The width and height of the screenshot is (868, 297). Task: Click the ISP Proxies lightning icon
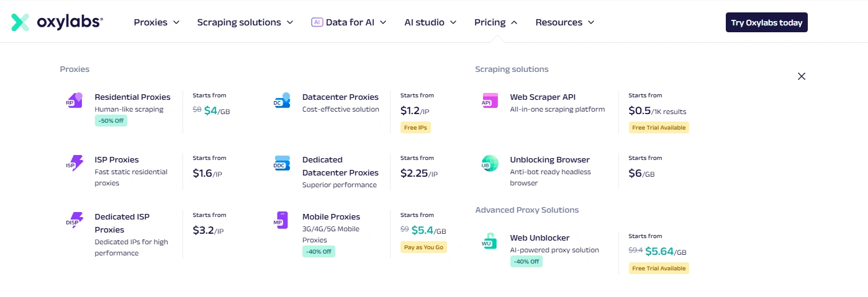tap(75, 163)
